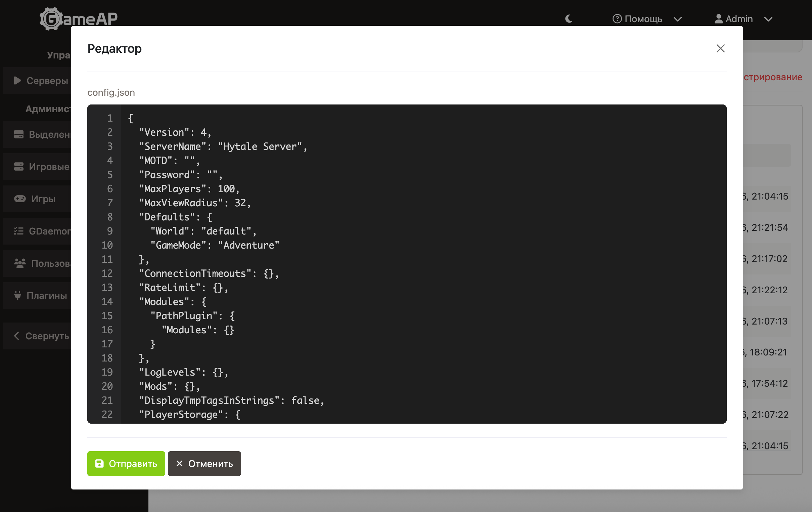Click the red администрирование link text

[x=772, y=77]
